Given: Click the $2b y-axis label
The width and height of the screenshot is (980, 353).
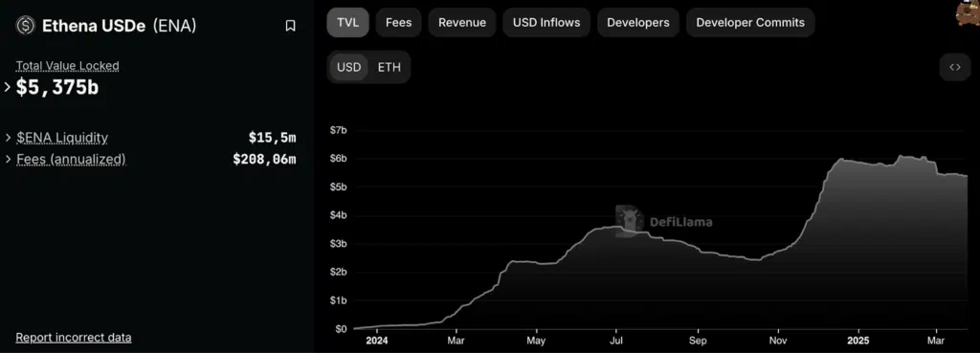Looking at the screenshot, I should (x=338, y=273).
